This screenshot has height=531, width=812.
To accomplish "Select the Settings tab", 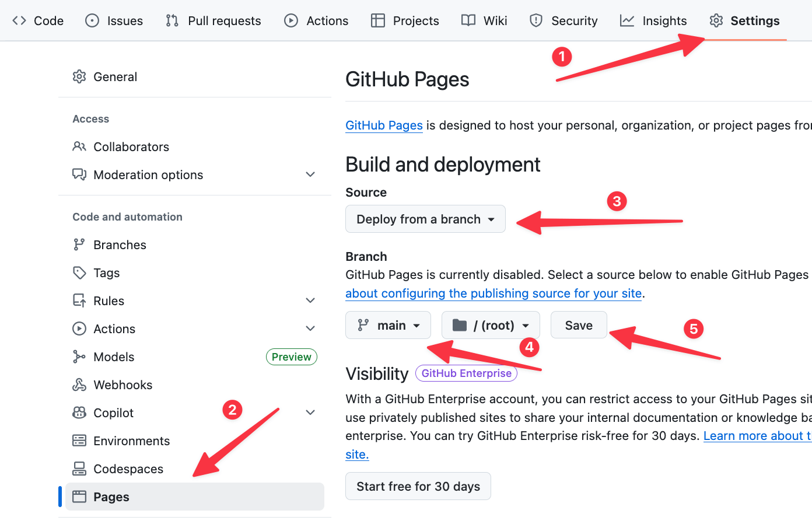I will click(x=745, y=20).
